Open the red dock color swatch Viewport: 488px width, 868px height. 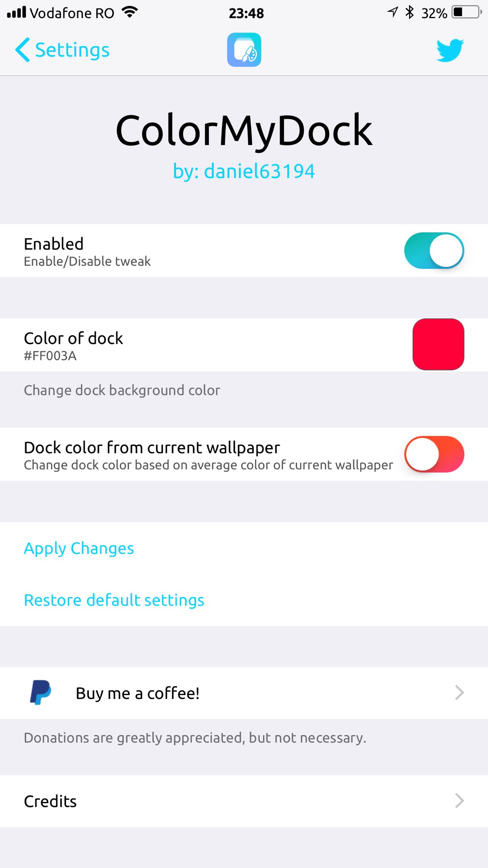pos(438,344)
